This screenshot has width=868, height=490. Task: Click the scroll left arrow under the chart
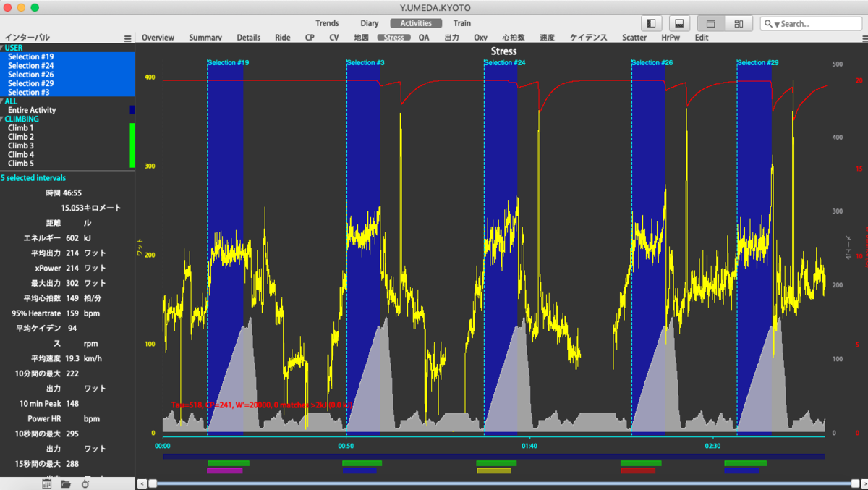pos(142,483)
